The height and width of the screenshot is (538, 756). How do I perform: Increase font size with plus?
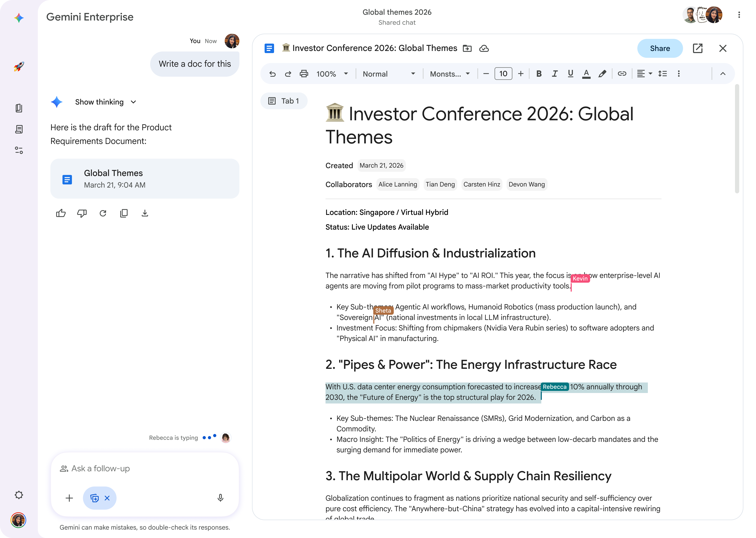(x=521, y=74)
